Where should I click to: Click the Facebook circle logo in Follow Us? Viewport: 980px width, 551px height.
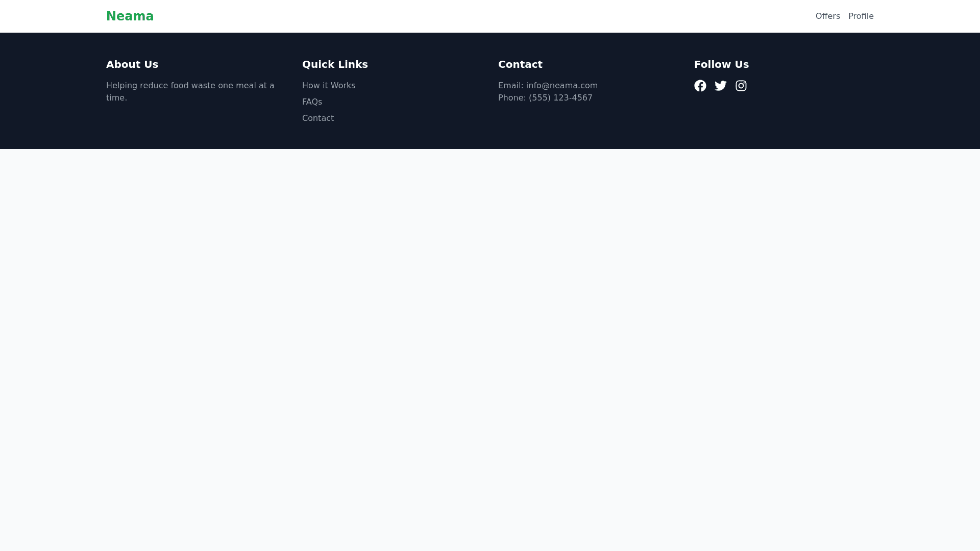point(700,86)
